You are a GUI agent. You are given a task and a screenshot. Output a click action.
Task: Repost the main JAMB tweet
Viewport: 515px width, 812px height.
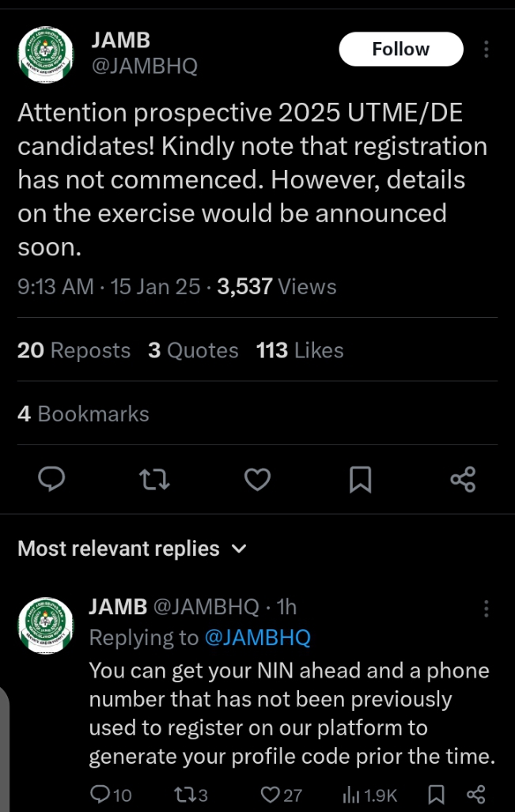click(x=154, y=479)
